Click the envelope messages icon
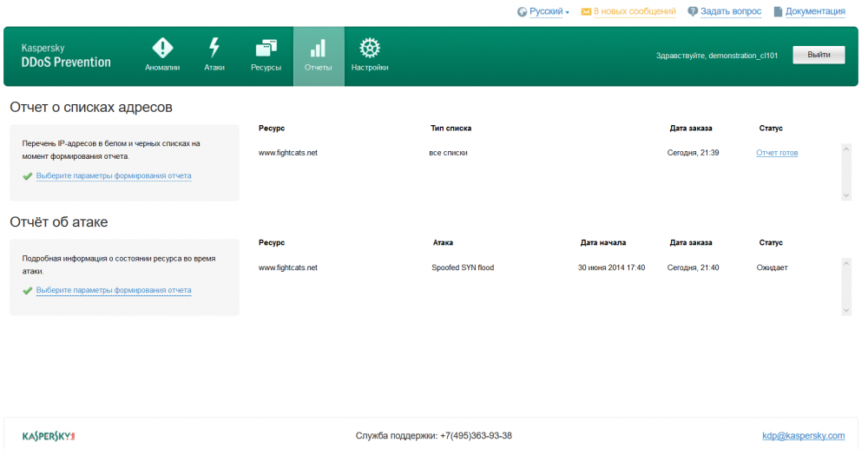The width and height of the screenshot is (868, 449). pyautogui.click(x=586, y=11)
